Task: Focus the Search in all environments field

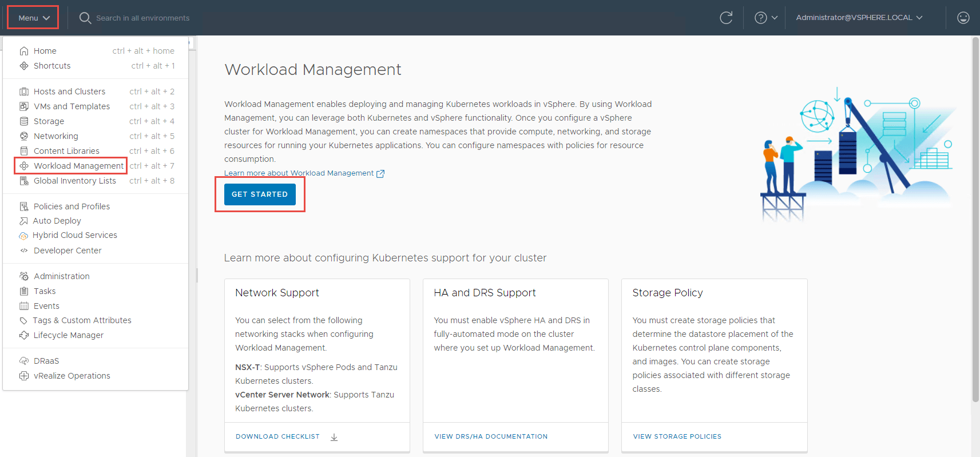Action: 142,18
